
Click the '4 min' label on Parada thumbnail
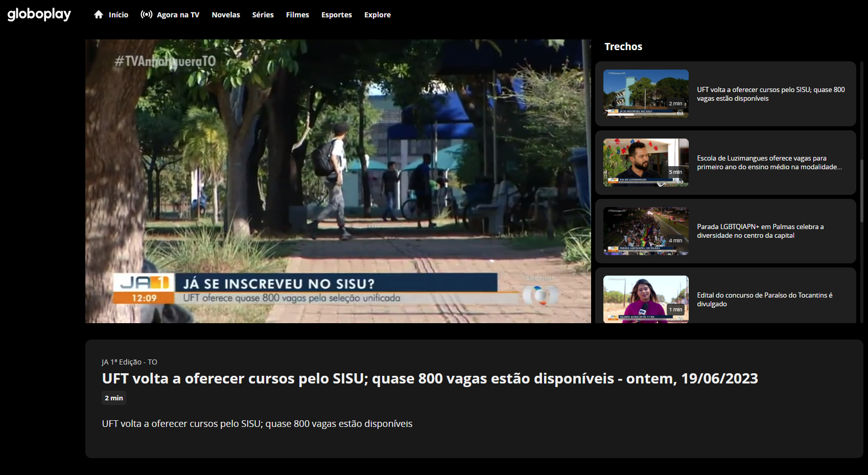[675, 241]
